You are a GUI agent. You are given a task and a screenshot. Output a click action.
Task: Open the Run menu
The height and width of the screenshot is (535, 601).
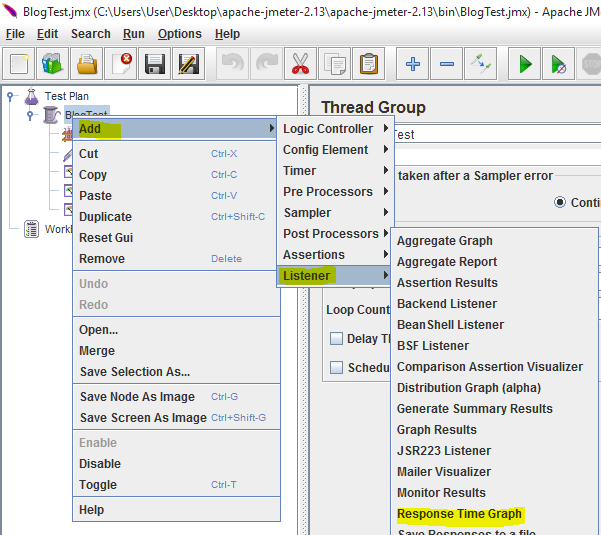pyautogui.click(x=134, y=34)
